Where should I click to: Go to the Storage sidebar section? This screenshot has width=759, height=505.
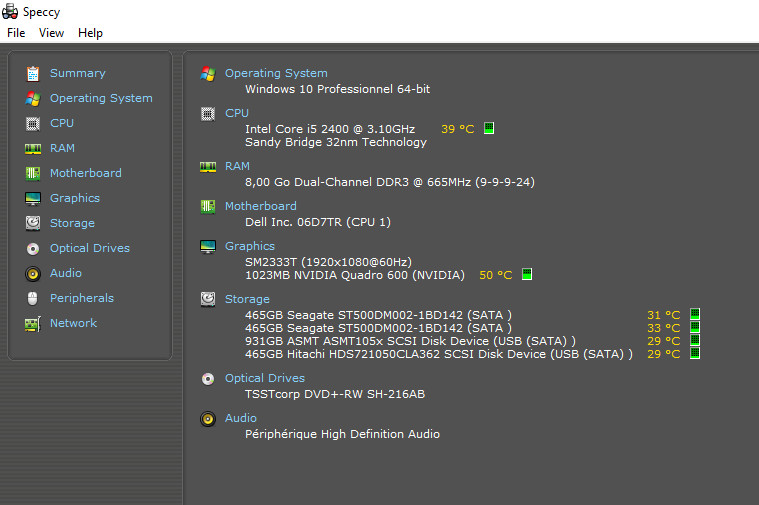pyautogui.click(x=72, y=223)
